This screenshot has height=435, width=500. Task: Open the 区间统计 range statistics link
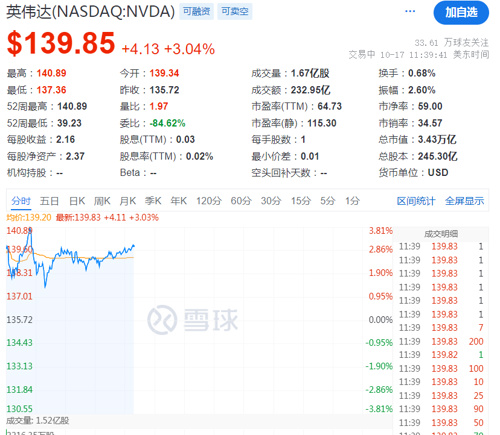click(x=416, y=201)
